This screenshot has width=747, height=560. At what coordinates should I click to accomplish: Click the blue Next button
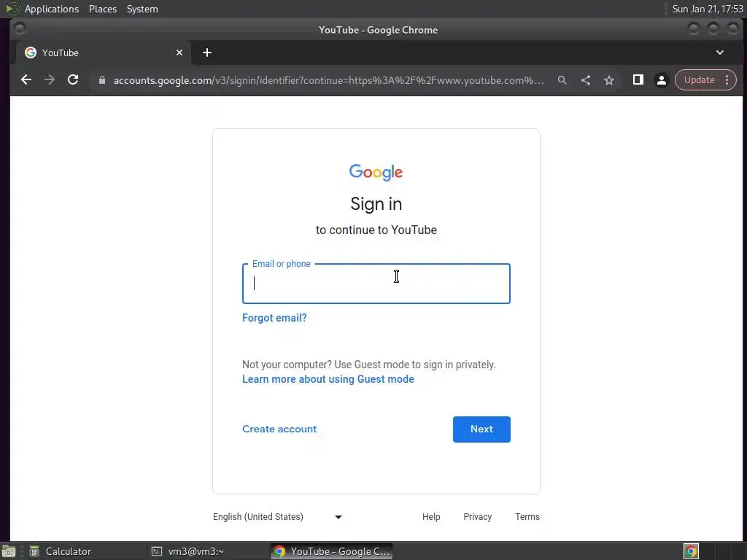(481, 429)
